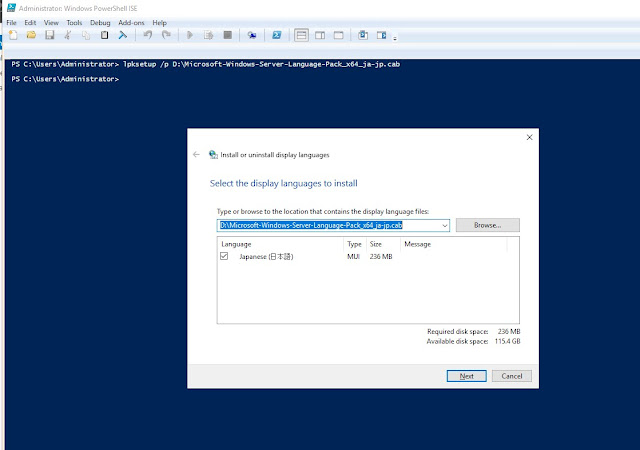The height and width of the screenshot is (450, 640).
Task: Clear the console pane icon
Action: point(122,35)
